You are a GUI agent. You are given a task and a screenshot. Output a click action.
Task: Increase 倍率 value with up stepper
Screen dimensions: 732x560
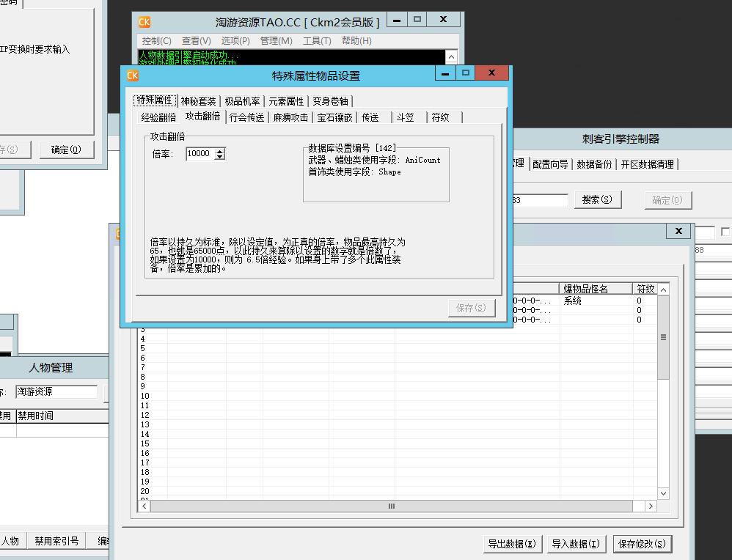pyautogui.click(x=219, y=150)
